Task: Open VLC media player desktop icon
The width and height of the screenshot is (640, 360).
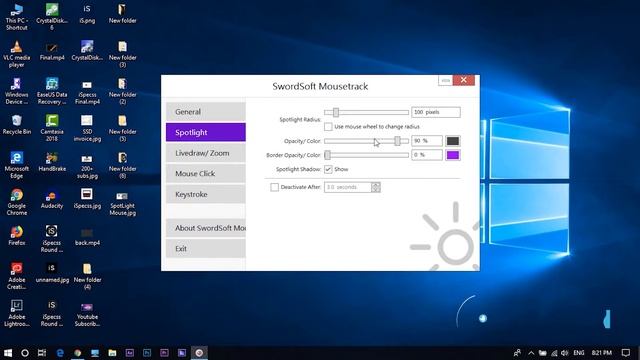Action: [x=16, y=54]
